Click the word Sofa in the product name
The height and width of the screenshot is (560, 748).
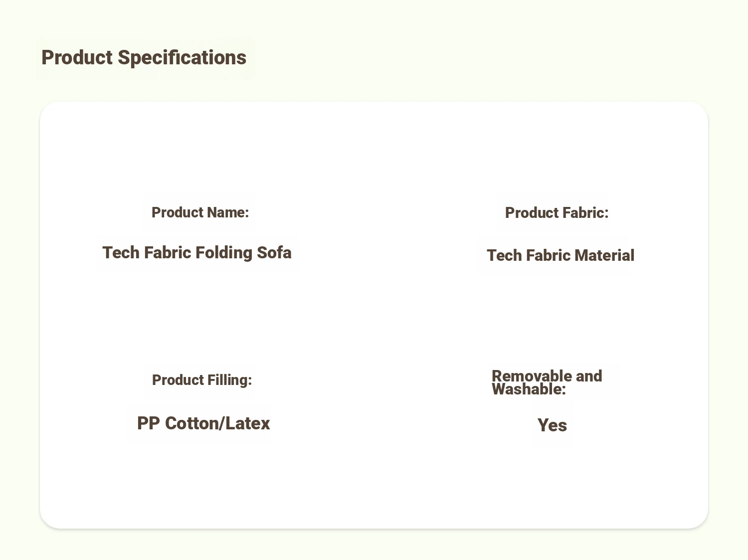[274, 253]
